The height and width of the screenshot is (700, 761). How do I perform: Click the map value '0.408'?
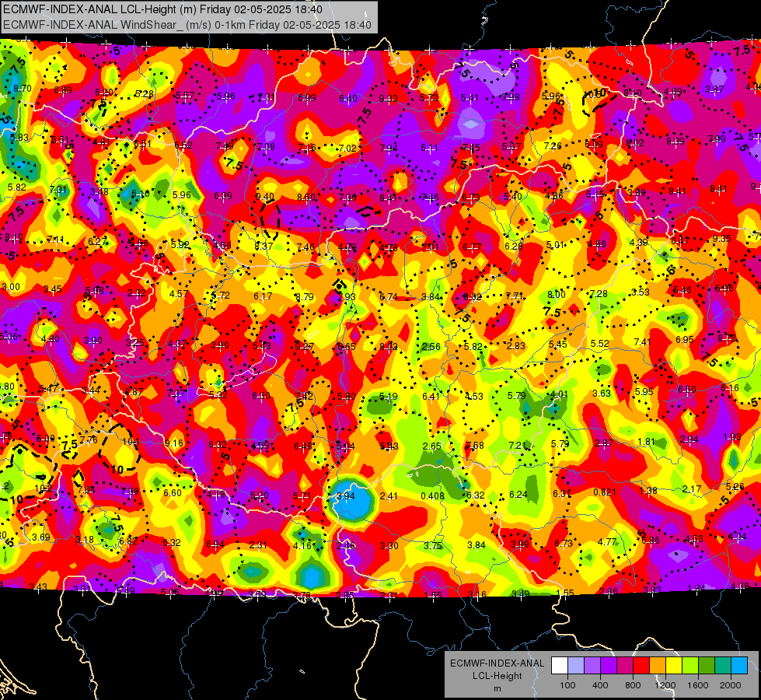(x=432, y=496)
